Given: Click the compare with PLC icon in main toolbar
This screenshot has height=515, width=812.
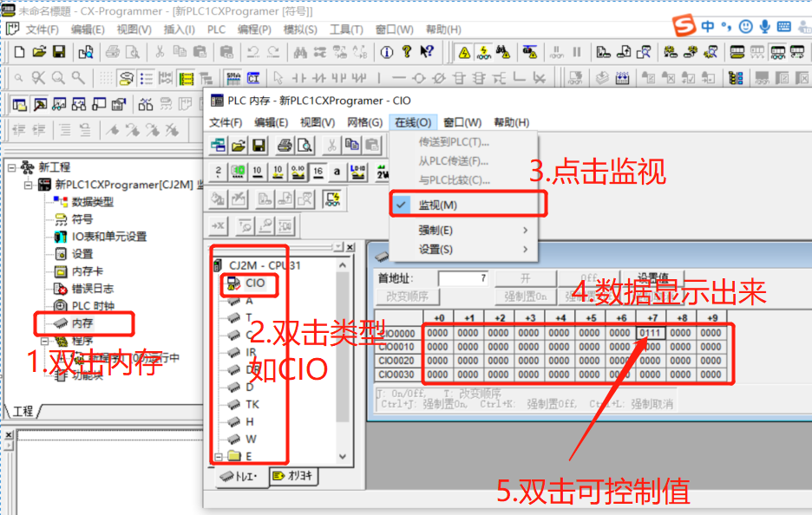Looking at the screenshot, I should coord(644,52).
